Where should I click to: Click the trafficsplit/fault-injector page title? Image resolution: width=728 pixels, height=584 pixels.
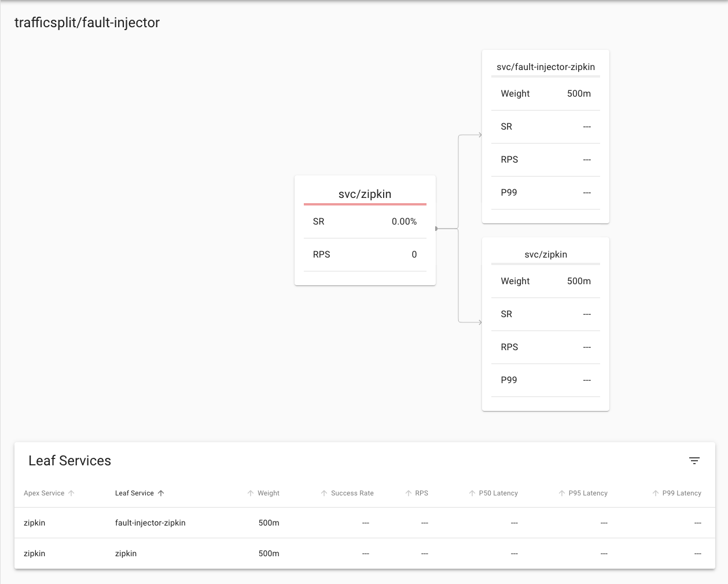point(87,23)
